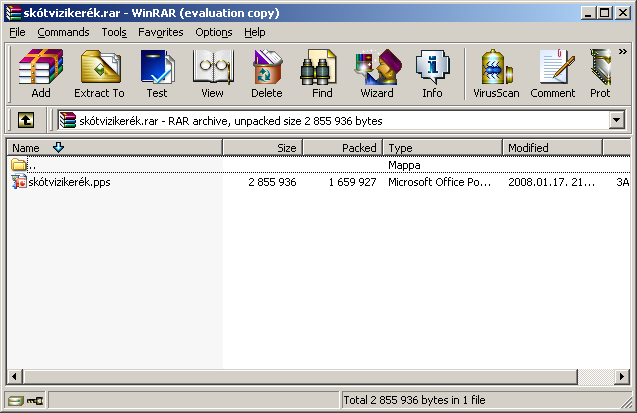This screenshot has height=413, width=637.
Task: Click the Delete toolbar icon
Action: (266, 73)
